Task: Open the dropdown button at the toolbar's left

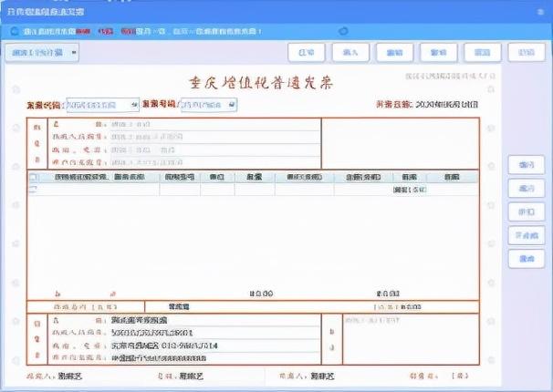Action: coord(42,53)
